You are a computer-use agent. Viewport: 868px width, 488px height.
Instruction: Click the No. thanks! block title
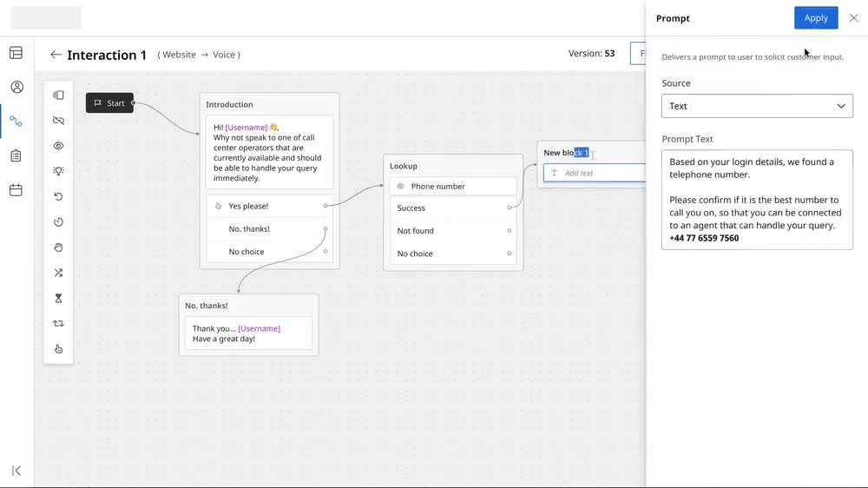[206, 305]
